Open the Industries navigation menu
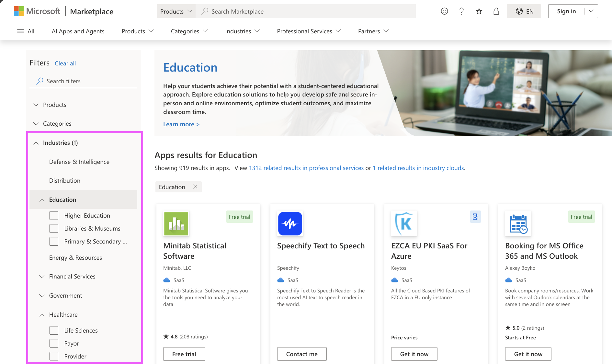This screenshot has width=612, height=364. pyautogui.click(x=243, y=31)
